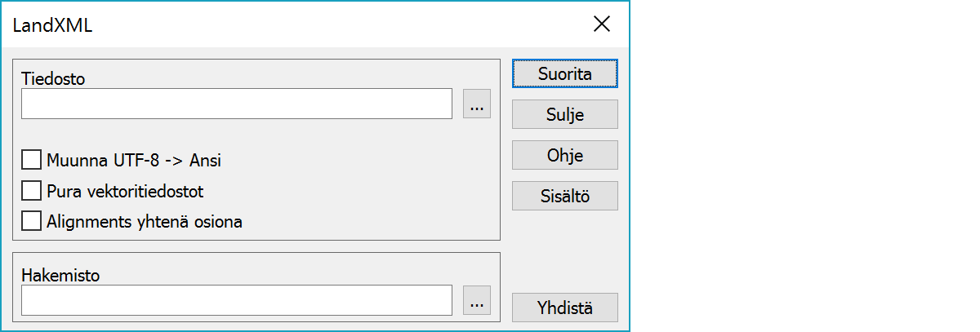Open the Hakemisto directory browse button

[477, 300]
